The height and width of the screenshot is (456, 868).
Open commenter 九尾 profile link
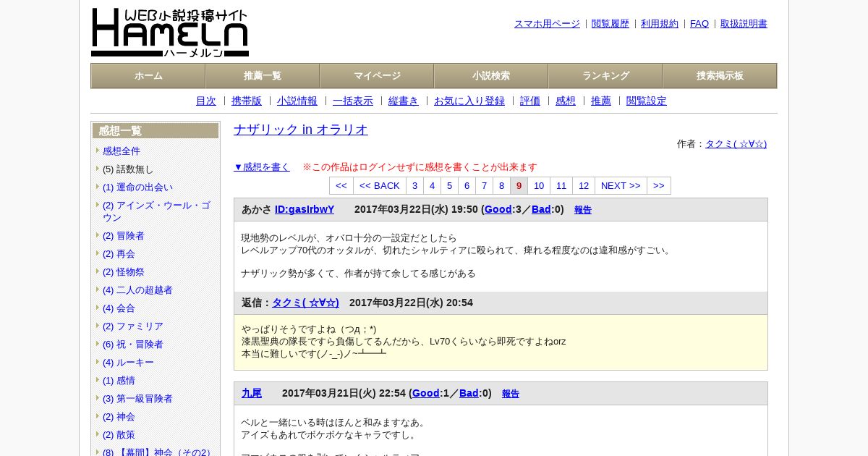(252, 394)
